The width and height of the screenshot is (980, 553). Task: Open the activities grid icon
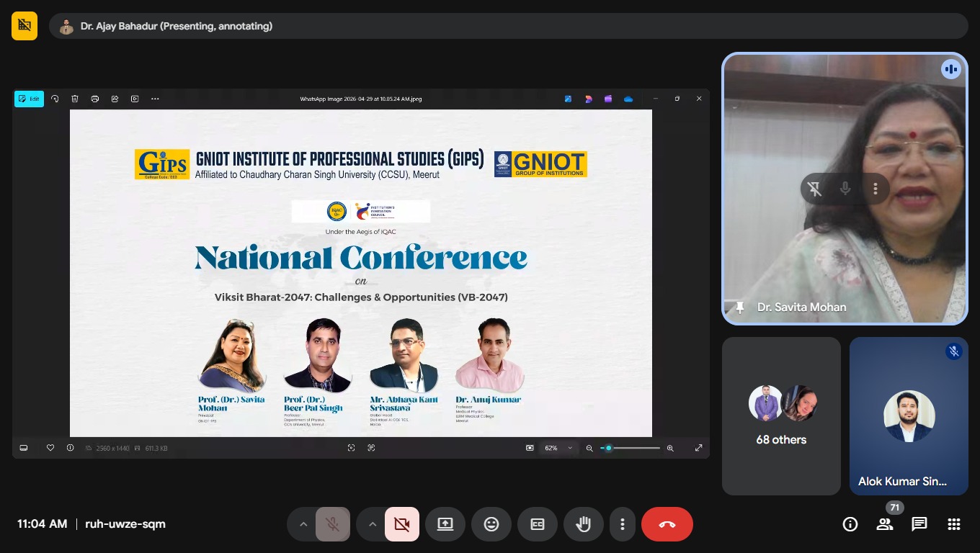coord(954,524)
